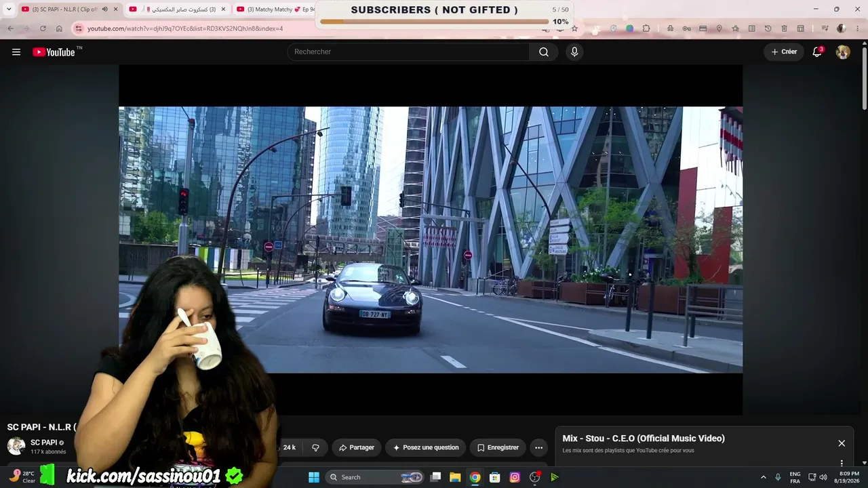View site information for youtube.com

pyautogui.click(x=78, y=28)
